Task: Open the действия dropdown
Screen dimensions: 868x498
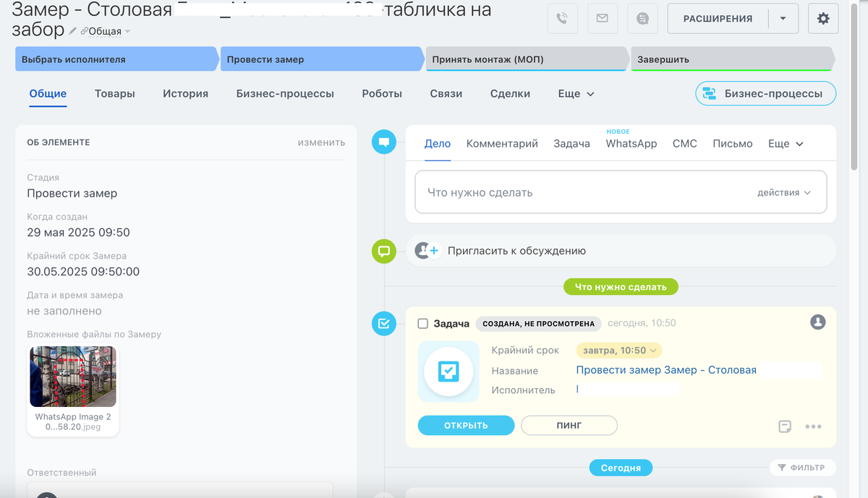Action: point(784,193)
